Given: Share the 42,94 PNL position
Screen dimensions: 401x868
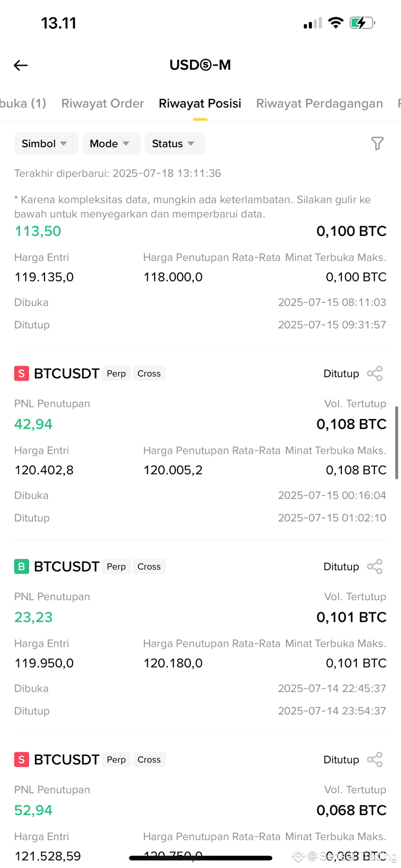Looking at the screenshot, I should pos(375,373).
